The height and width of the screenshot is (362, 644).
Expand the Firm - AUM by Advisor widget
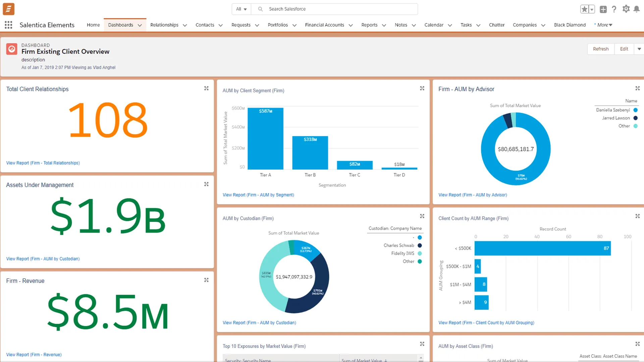click(637, 88)
